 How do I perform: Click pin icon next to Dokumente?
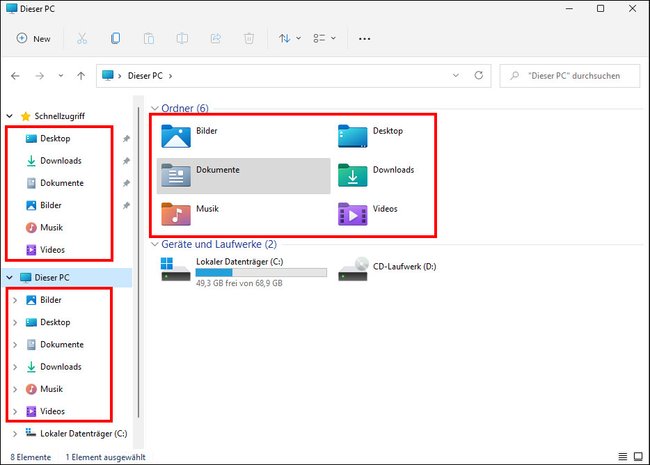pos(126,183)
